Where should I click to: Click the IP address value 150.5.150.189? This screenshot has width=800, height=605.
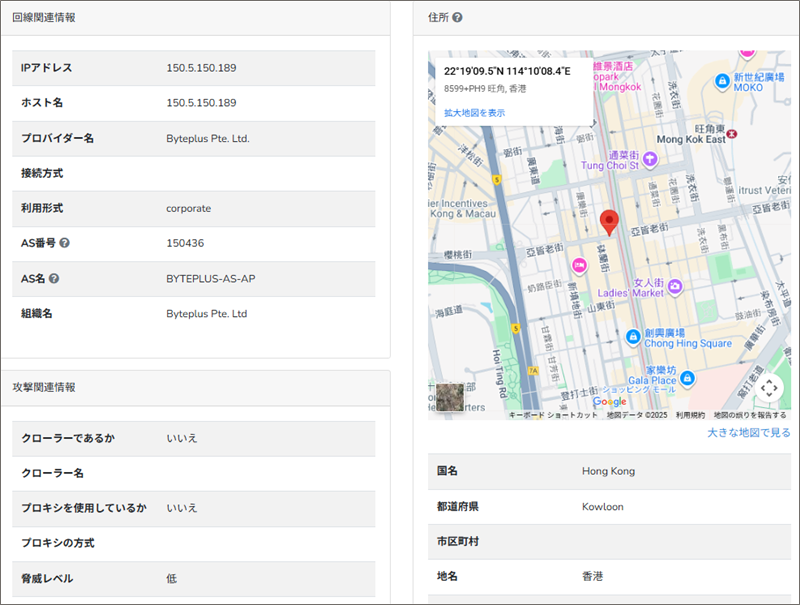pyautogui.click(x=201, y=68)
